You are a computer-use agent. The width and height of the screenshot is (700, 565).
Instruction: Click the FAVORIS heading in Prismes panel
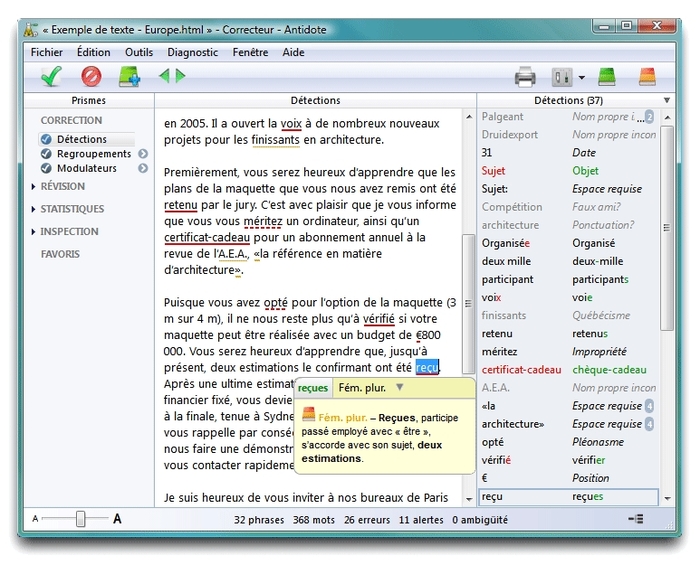60,254
